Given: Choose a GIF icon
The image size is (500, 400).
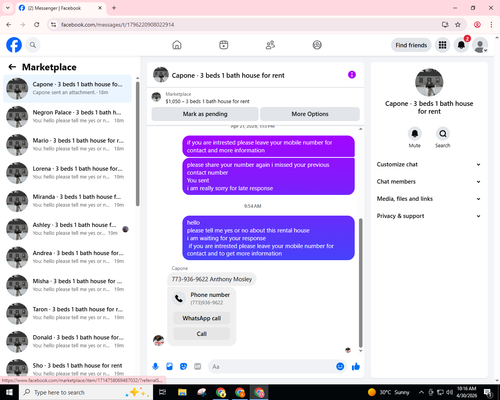Looking at the screenshot, I should (x=198, y=367).
